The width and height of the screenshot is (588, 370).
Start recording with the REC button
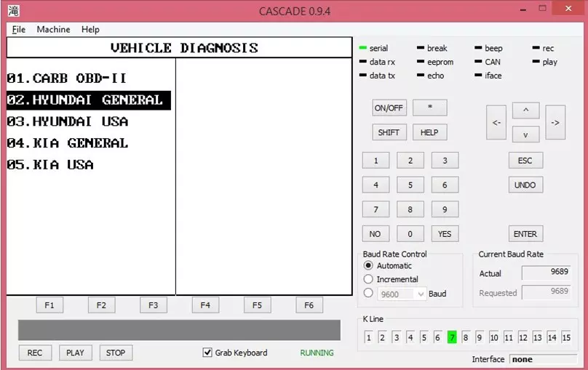click(x=35, y=353)
